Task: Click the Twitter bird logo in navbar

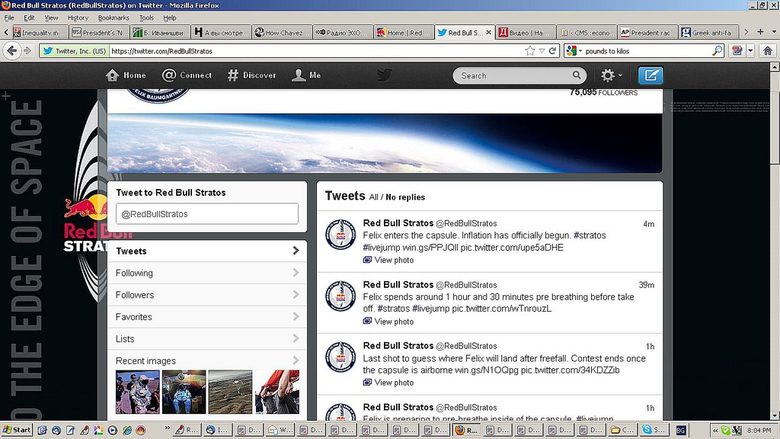Action: point(384,75)
